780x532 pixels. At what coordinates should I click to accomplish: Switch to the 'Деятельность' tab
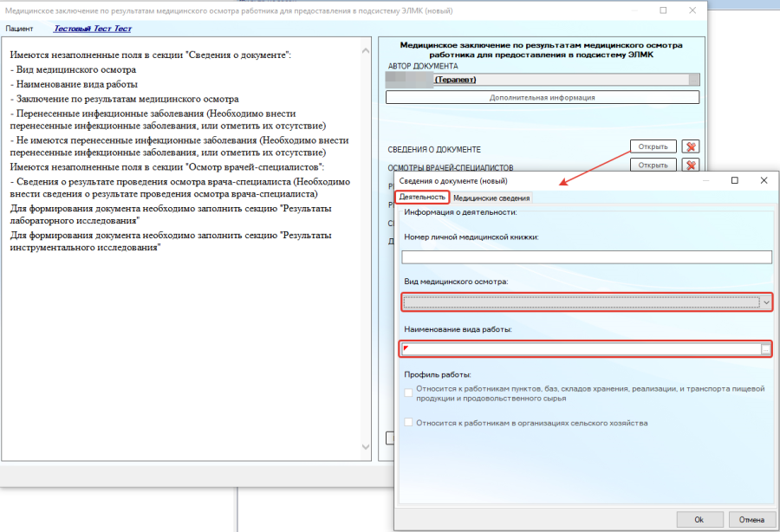click(x=422, y=197)
